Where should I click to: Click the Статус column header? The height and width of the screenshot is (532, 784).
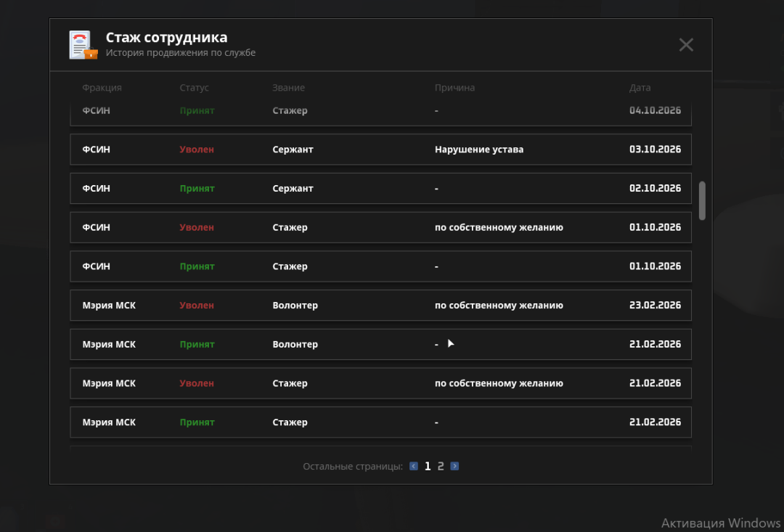(x=195, y=88)
